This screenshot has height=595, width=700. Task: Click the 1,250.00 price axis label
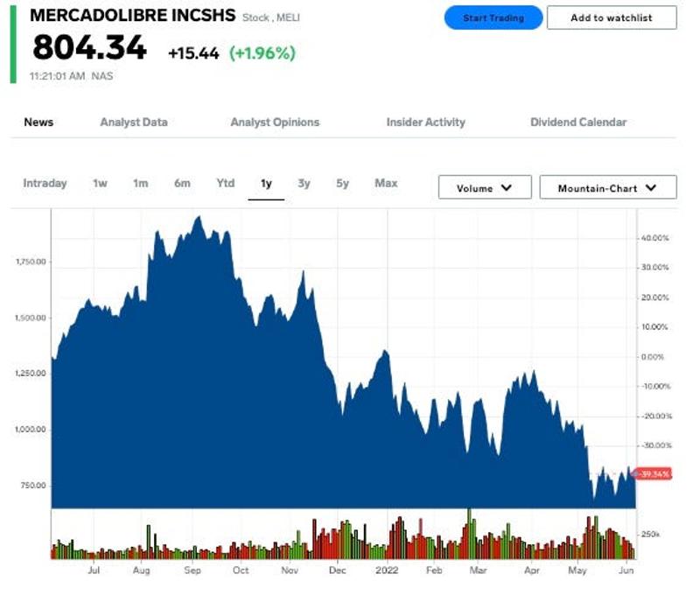click(31, 374)
